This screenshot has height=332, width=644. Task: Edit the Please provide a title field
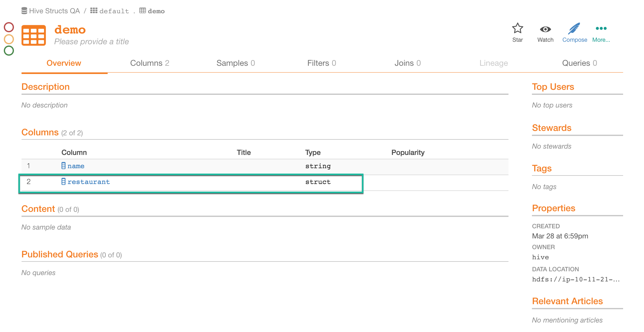pyautogui.click(x=92, y=41)
